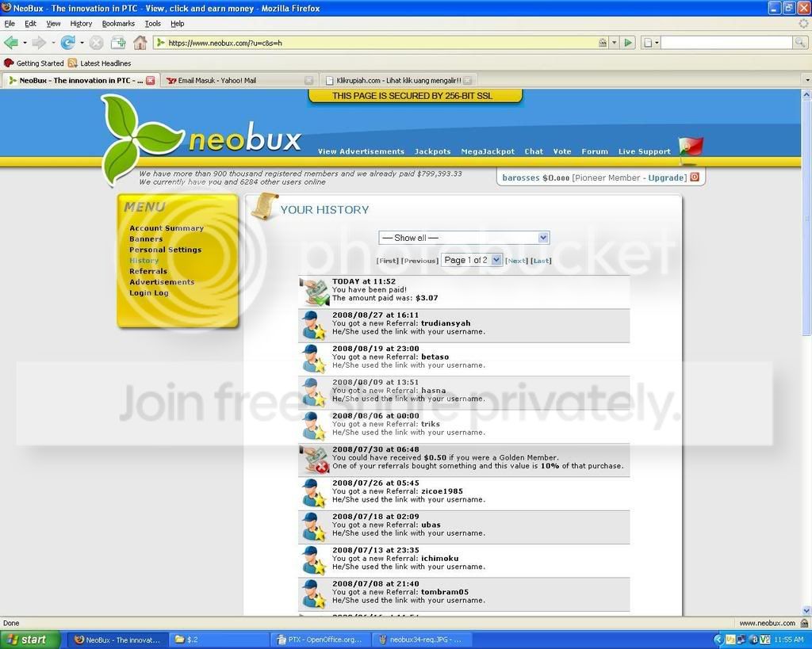Jump to Last history page
The width and height of the screenshot is (812, 649).
[541, 261]
